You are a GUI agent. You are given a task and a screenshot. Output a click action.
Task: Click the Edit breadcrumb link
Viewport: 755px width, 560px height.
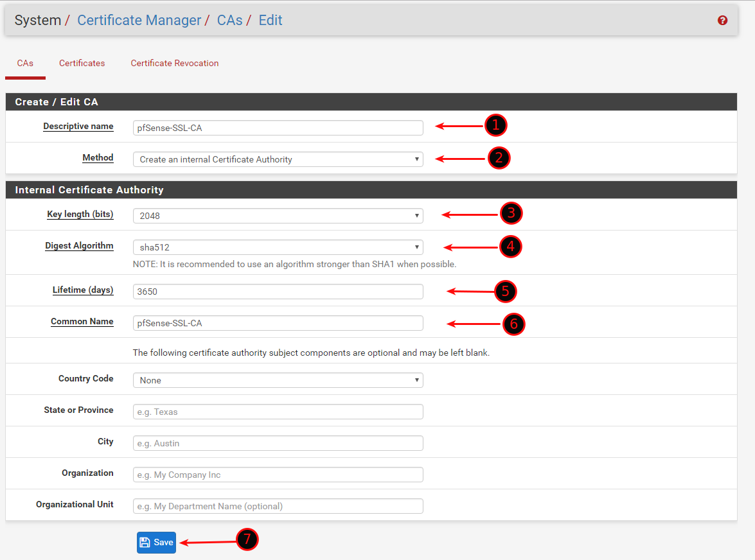coord(271,20)
